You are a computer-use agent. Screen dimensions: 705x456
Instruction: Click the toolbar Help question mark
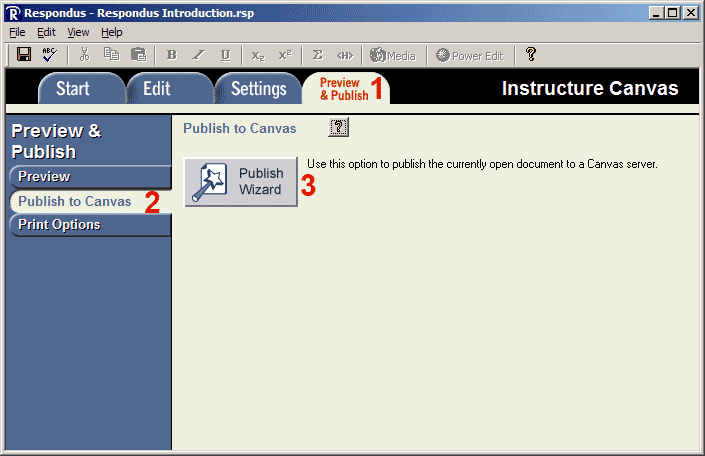pyautogui.click(x=531, y=54)
